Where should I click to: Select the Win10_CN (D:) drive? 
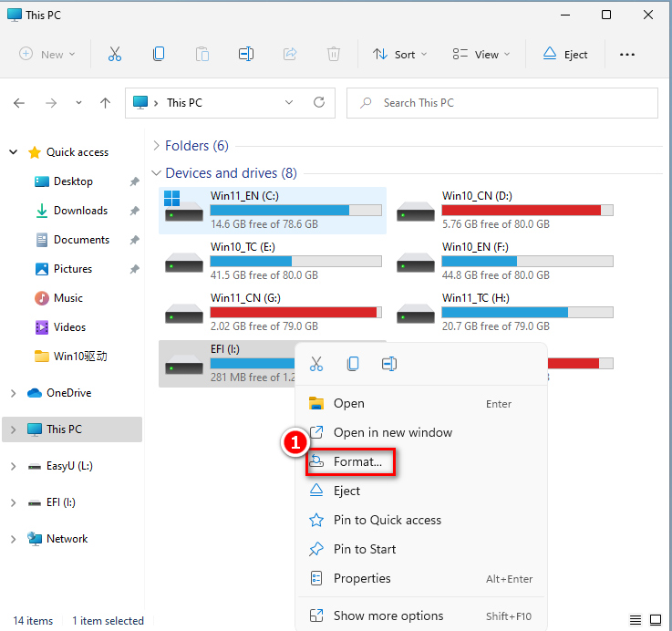[x=504, y=211]
